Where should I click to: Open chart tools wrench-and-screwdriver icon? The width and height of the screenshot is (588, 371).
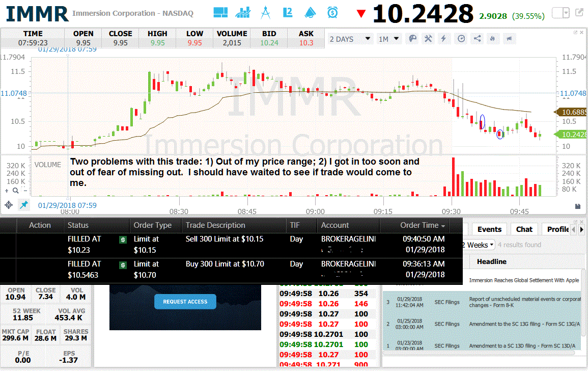[428, 38]
